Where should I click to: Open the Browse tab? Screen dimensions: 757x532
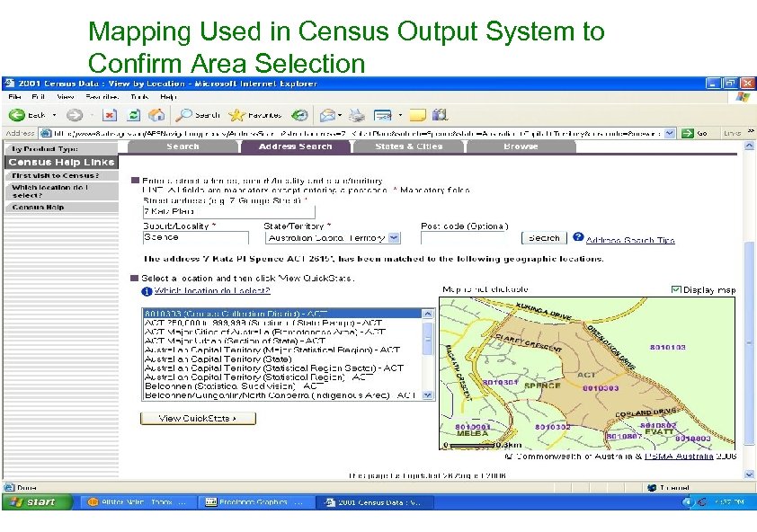click(x=521, y=146)
